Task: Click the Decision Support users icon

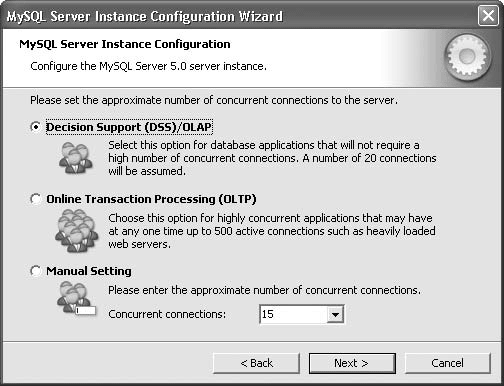Action: coord(76,158)
